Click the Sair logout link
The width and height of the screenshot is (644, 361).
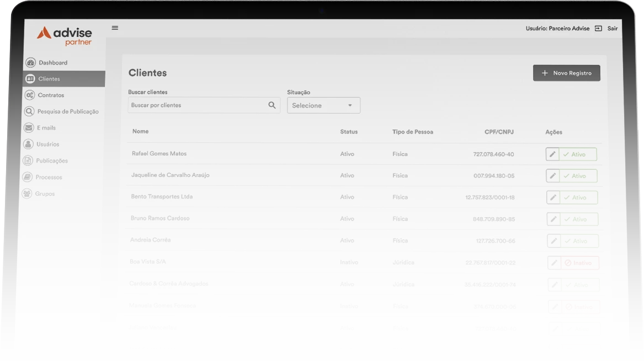pos(613,29)
